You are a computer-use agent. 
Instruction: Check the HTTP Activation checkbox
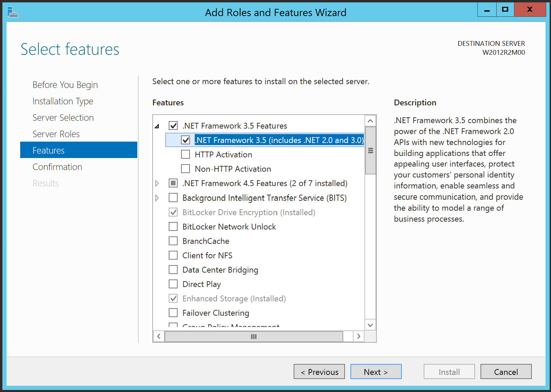click(185, 155)
